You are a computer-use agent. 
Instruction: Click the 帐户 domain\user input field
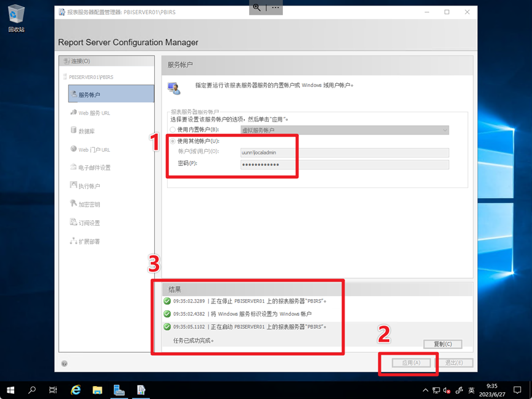pos(344,152)
